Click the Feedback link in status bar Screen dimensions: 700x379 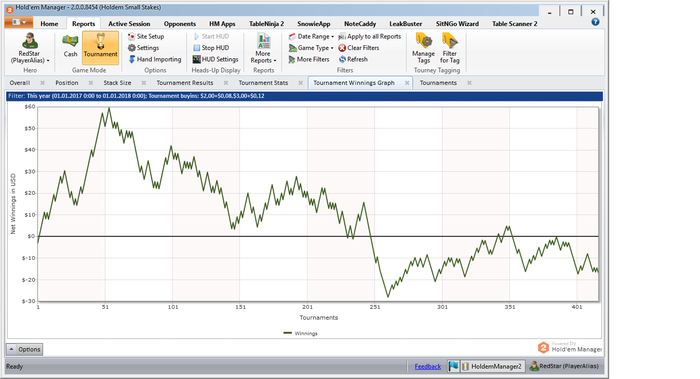(x=428, y=367)
